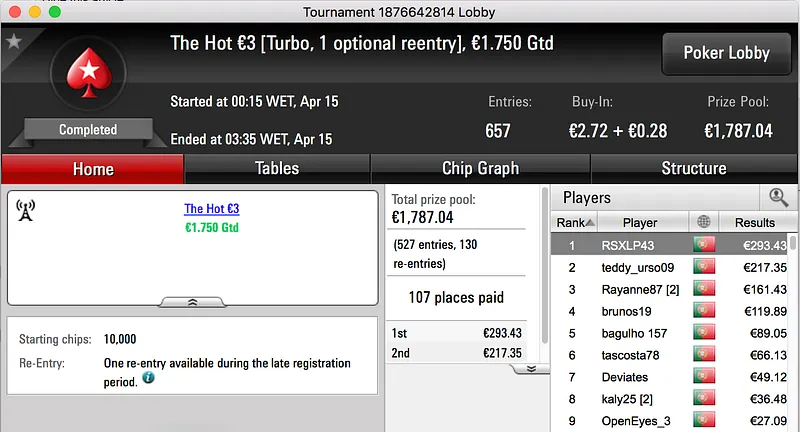Click the broadcast antenna icon
The width and height of the screenshot is (800, 432).
click(x=27, y=210)
